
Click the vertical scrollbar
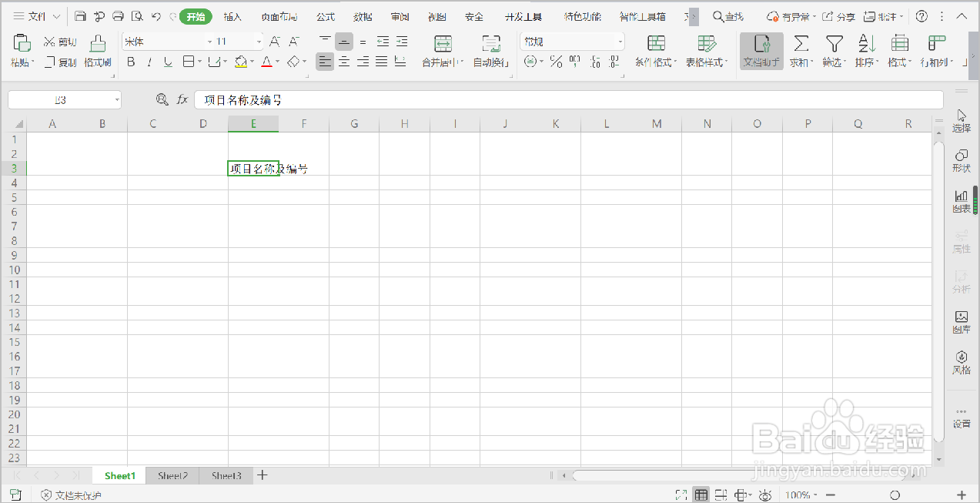pos(938,291)
